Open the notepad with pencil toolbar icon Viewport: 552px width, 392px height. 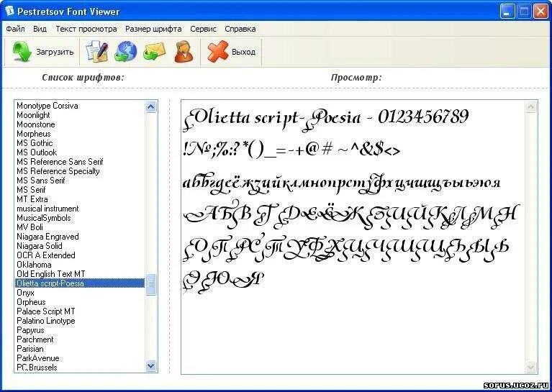point(97,52)
